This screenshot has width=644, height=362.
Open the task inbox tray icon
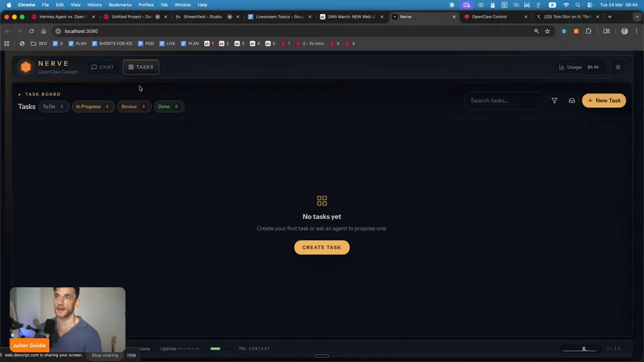[x=572, y=101]
